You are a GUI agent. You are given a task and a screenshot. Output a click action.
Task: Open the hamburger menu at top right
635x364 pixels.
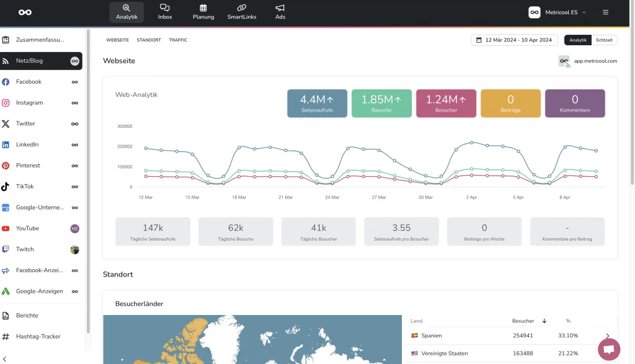click(x=605, y=12)
